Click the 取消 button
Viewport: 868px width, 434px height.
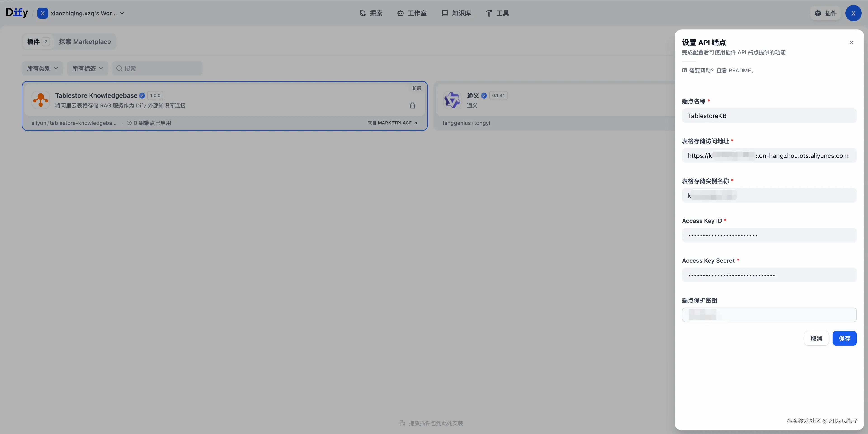coord(816,338)
